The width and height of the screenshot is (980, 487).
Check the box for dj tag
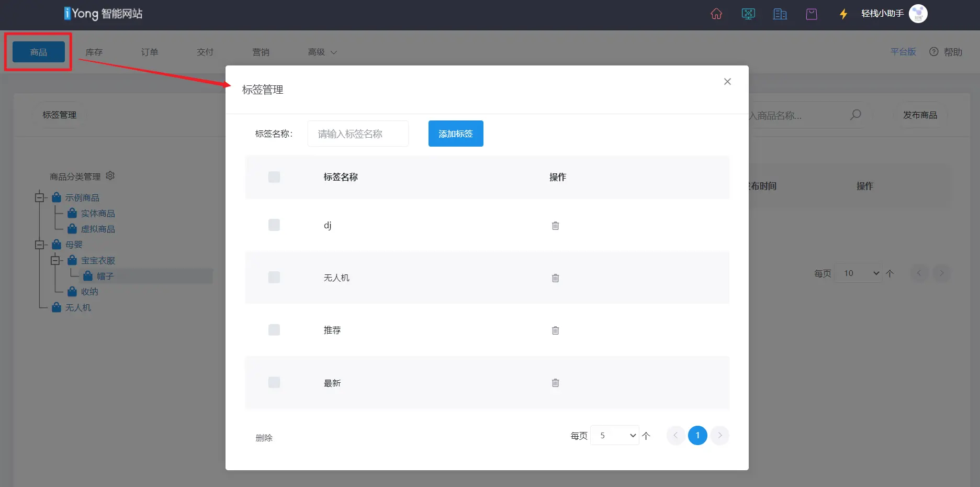click(274, 225)
